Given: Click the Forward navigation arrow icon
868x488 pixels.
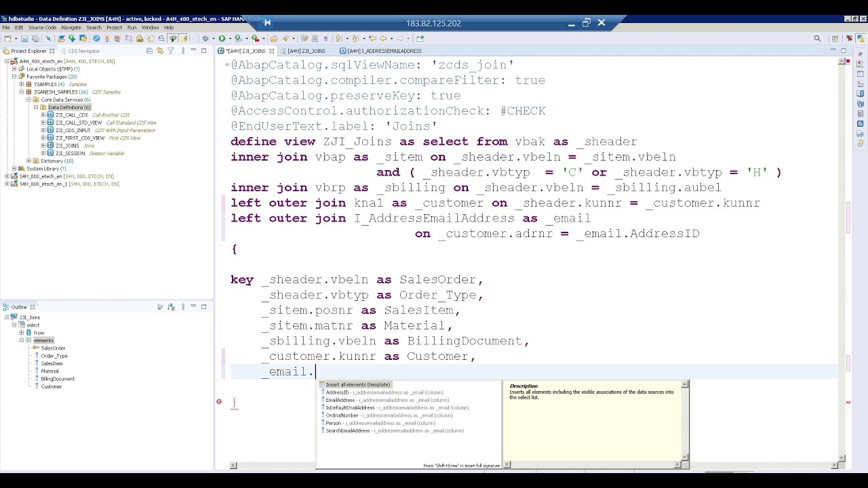Looking at the screenshot, I should pyautogui.click(x=400, y=39).
